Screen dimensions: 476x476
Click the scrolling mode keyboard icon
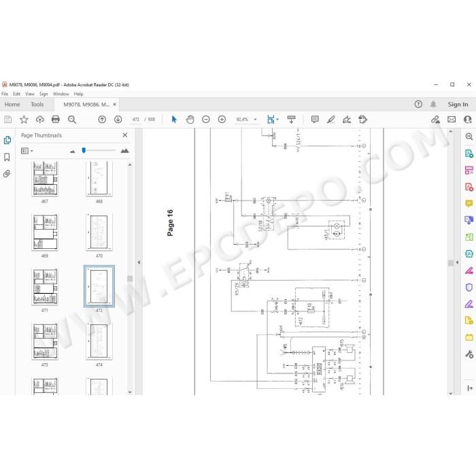click(x=291, y=120)
